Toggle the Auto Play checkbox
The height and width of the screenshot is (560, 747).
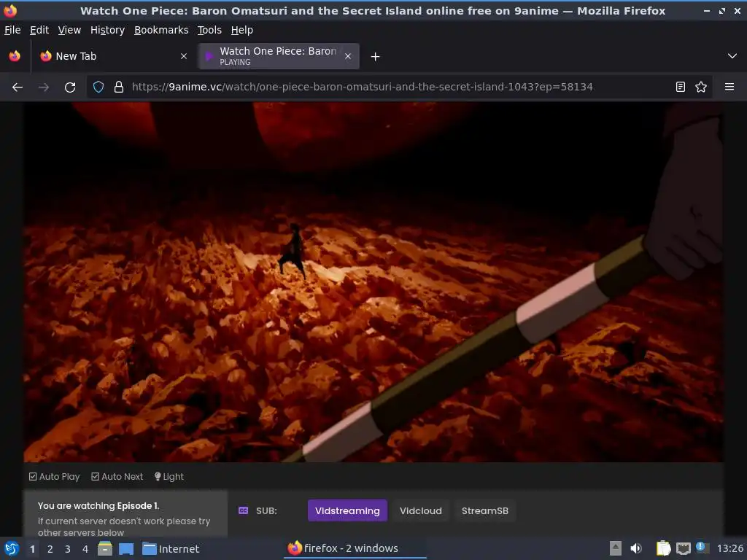pyautogui.click(x=54, y=477)
